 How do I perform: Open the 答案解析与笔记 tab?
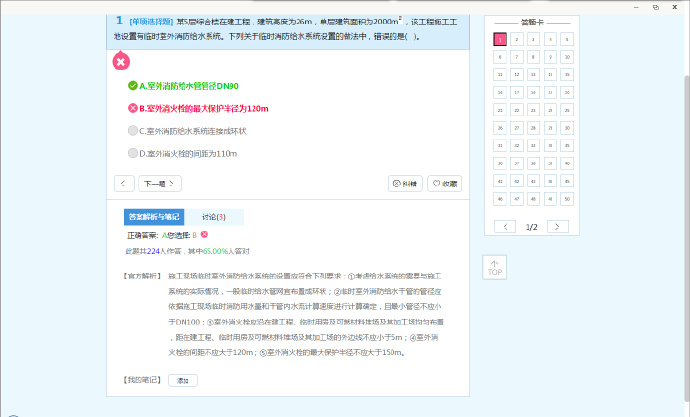[153, 217]
